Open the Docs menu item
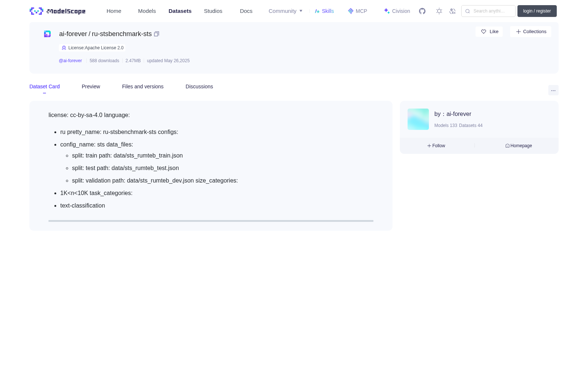588x368 pixels. [246, 11]
